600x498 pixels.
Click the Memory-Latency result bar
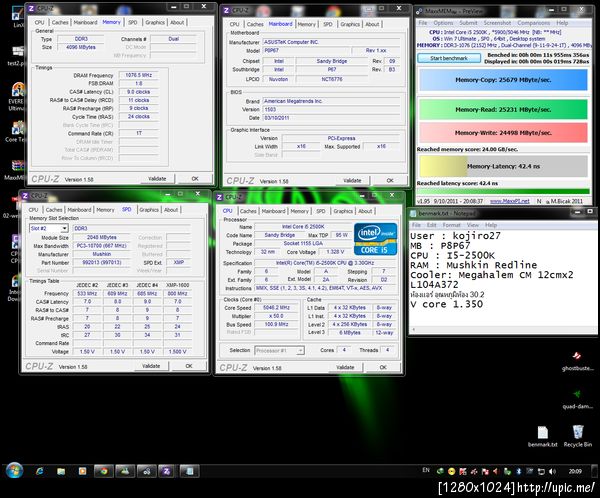(503, 166)
